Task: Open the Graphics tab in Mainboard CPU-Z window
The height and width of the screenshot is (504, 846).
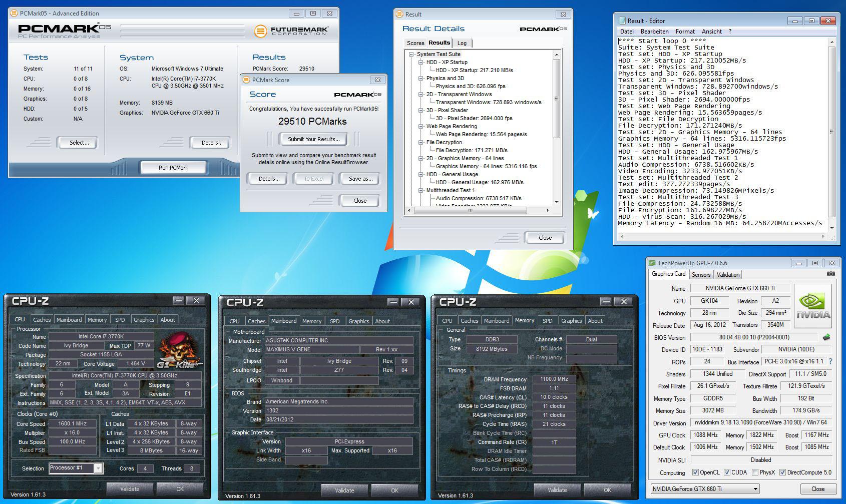Action: [358, 321]
